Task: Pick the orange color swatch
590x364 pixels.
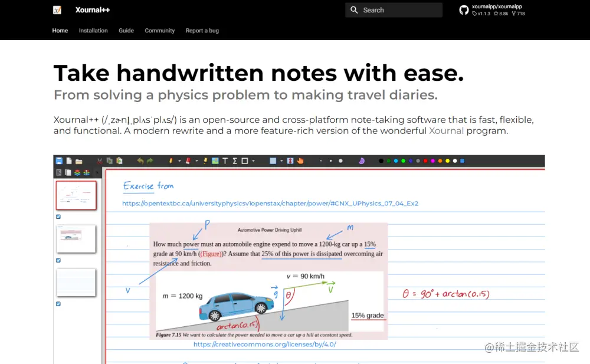Action: [440, 160]
